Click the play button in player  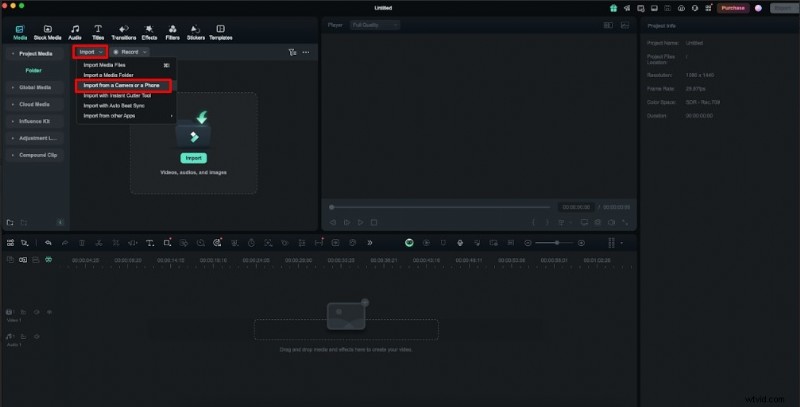(x=360, y=222)
